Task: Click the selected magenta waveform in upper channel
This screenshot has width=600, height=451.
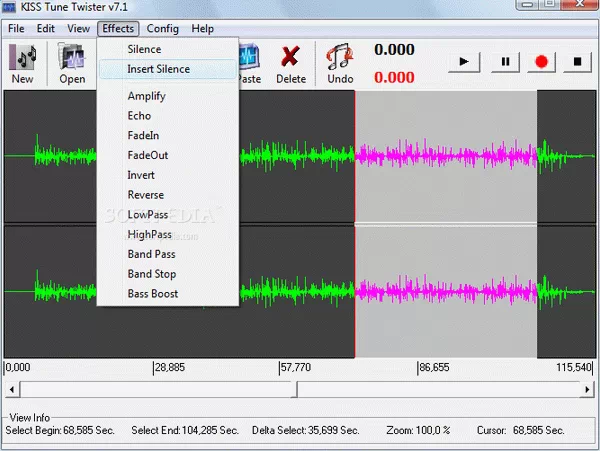Action: click(x=446, y=155)
